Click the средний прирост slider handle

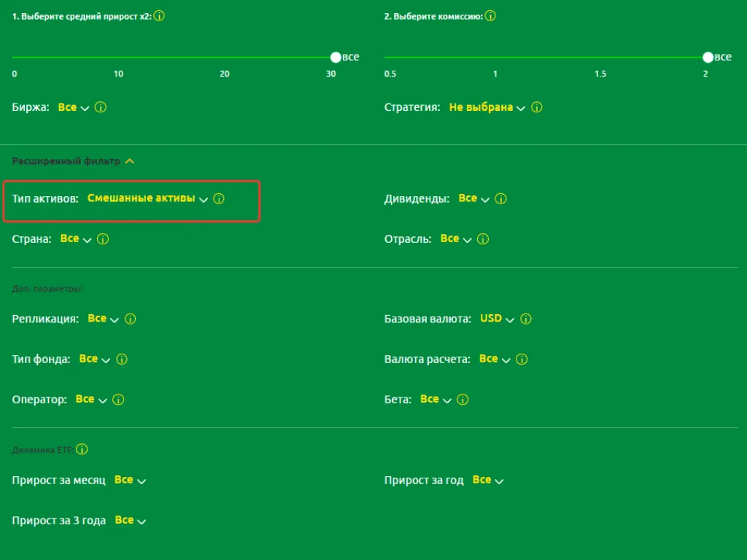(336, 57)
